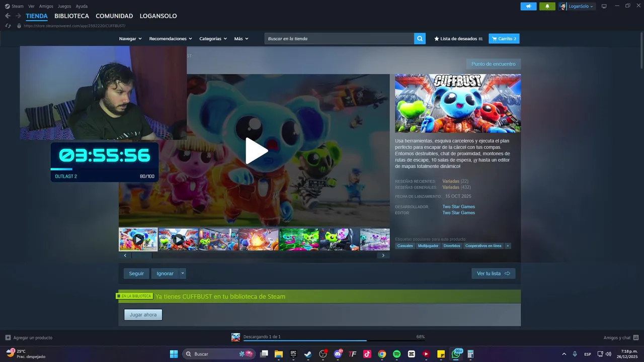Show hidden system tray icons
Viewport: 644px width, 362px height.
click(x=563, y=354)
